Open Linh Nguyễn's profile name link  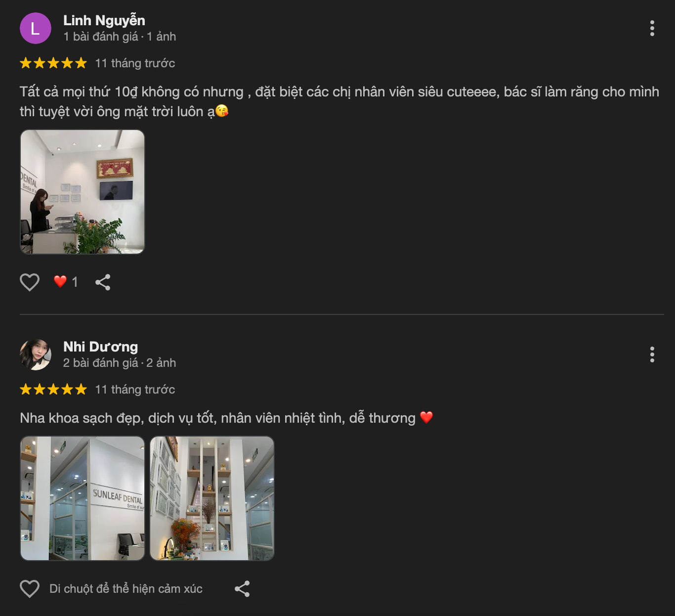[104, 20]
